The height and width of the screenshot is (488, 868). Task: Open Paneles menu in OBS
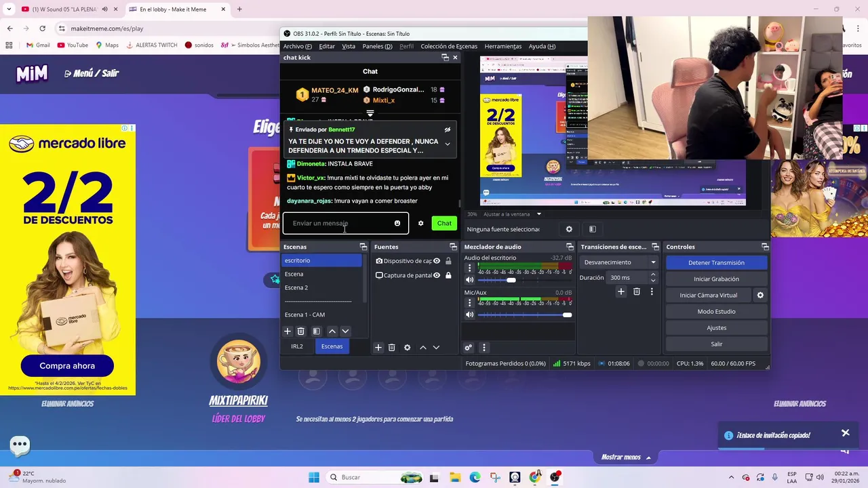377,46
